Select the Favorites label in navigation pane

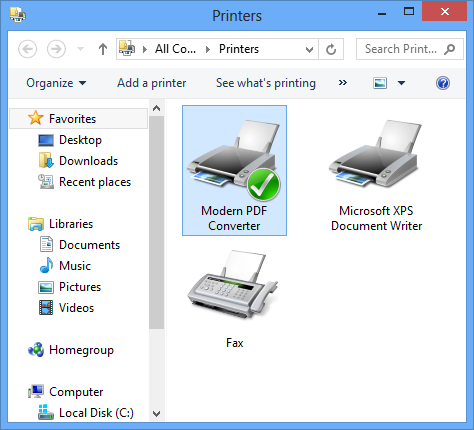72,119
